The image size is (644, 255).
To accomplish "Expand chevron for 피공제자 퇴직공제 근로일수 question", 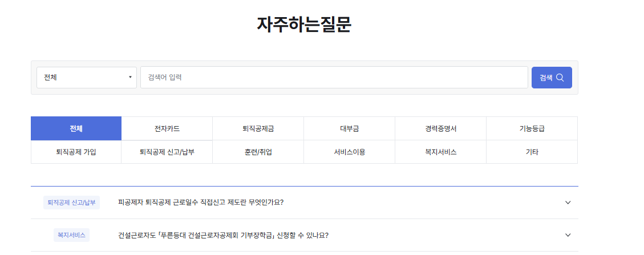I will [568, 203].
